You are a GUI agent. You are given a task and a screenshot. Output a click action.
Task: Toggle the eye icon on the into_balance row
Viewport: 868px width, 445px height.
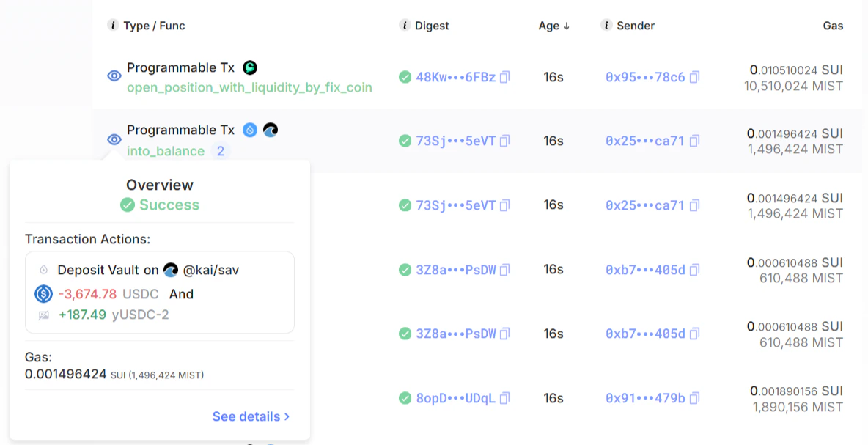pos(114,139)
